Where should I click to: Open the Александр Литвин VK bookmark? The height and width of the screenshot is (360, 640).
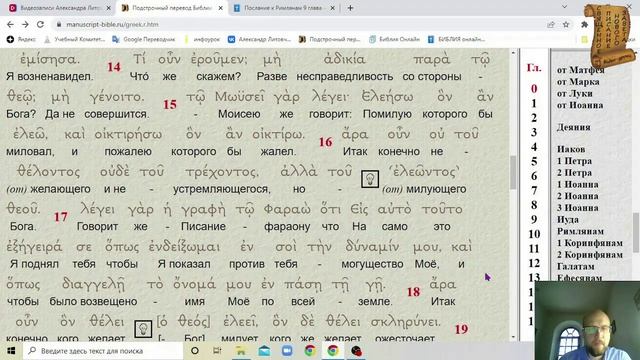click(x=259, y=39)
